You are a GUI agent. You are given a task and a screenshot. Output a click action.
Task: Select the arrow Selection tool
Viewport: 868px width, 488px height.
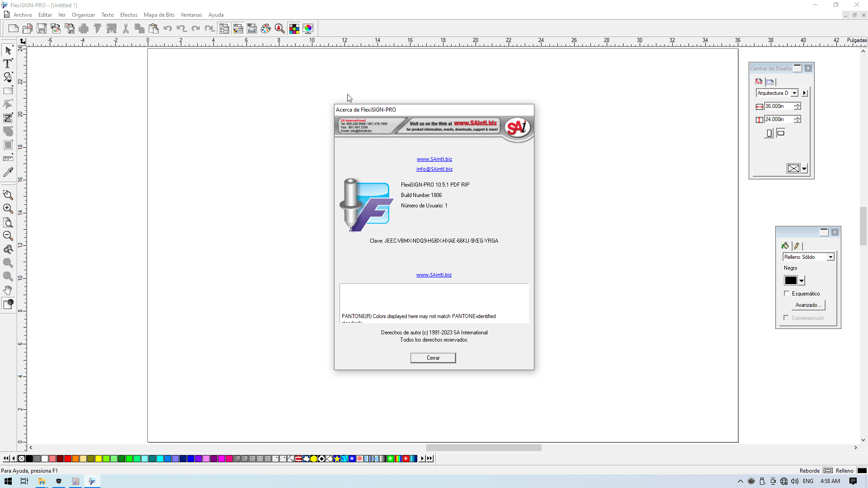pyautogui.click(x=8, y=50)
